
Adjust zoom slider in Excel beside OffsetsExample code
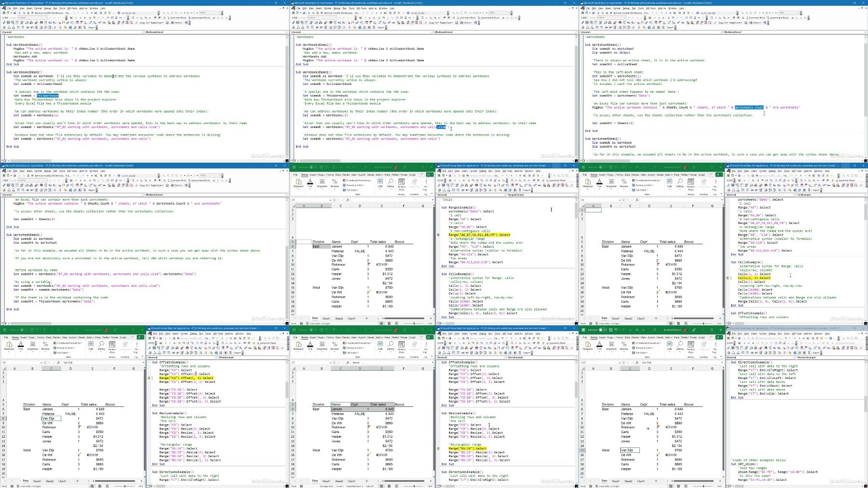tap(124, 486)
